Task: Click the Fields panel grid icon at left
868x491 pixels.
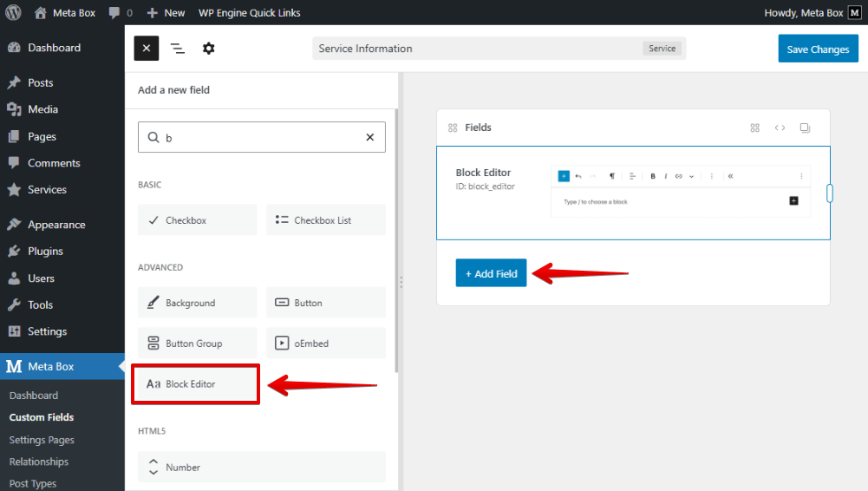Action: tap(453, 128)
